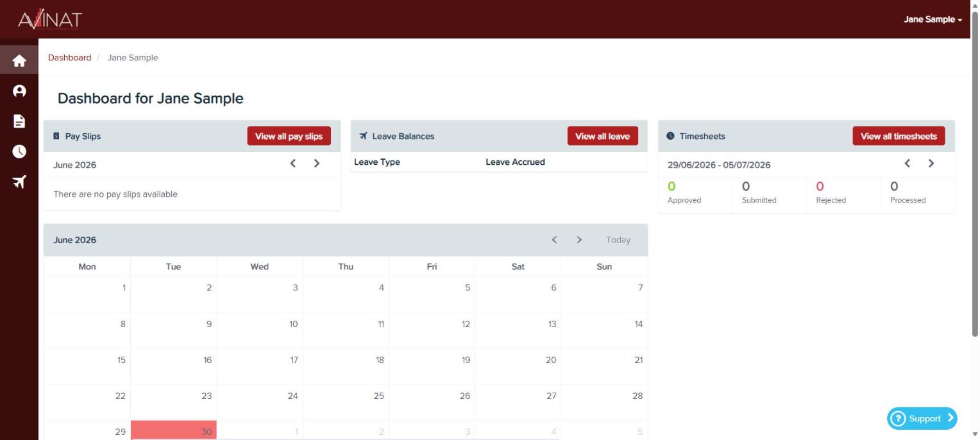Click the Leave Accrued column header
The image size is (980, 440).
coord(515,162)
